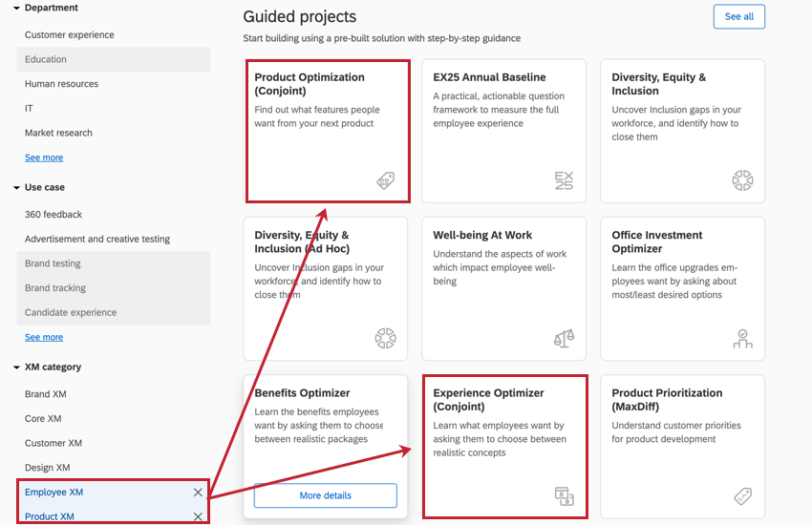Click See more under Department
The image size is (812, 525).
pos(44,157)
